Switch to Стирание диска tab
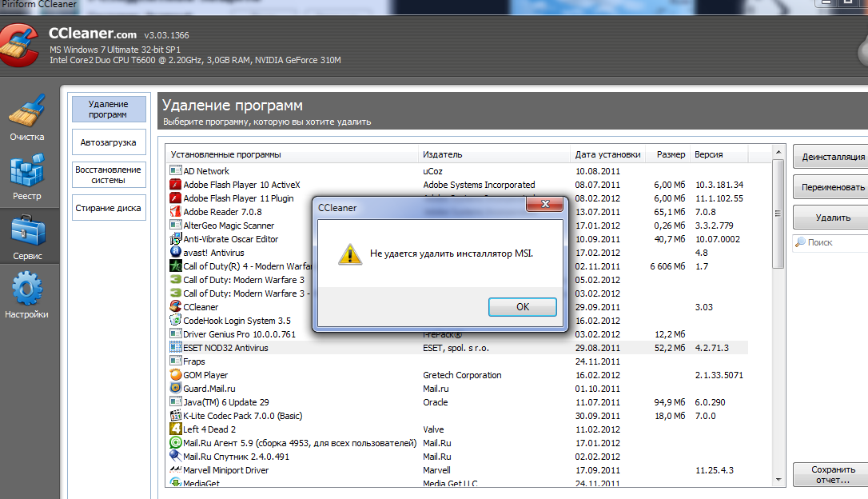868x499 pixels. 109,208
